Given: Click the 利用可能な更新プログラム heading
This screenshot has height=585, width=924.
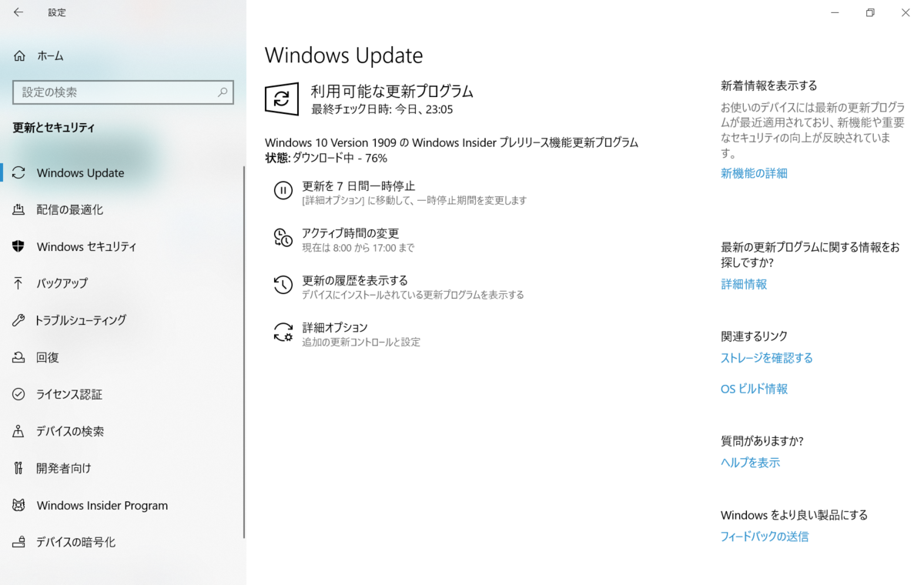Looking at the screenshot, I should point(392,91).
